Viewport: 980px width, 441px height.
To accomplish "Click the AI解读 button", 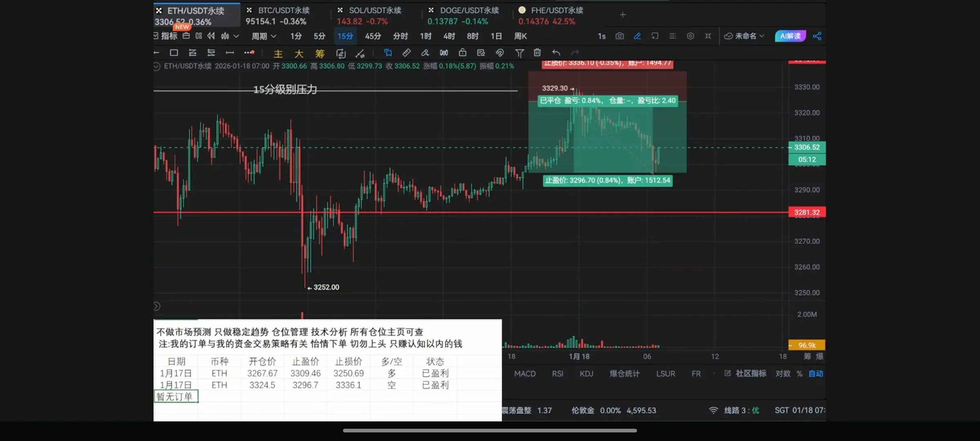I will [x=790, y=36].
